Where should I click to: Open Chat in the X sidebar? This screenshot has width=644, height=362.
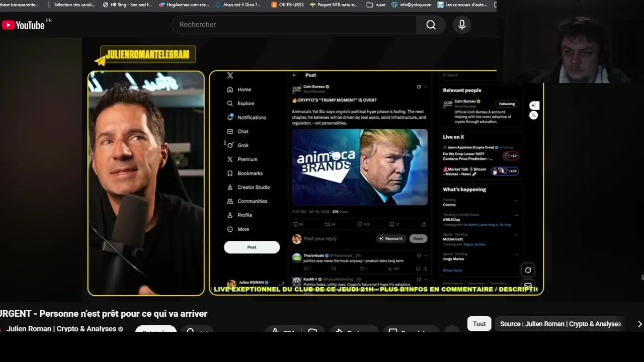[x=237, y=131]
